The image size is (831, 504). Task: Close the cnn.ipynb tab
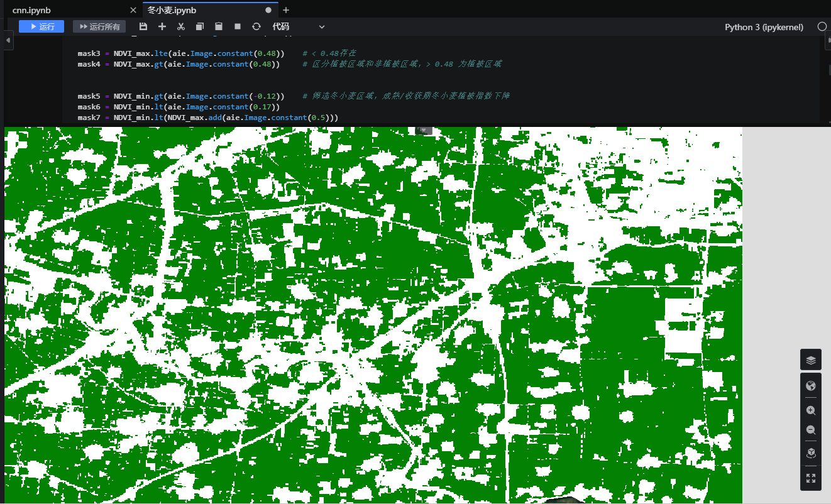(133, 10)
